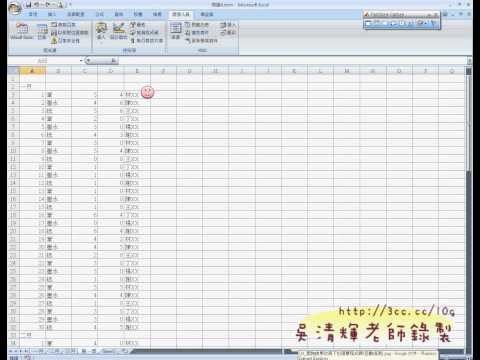Switch to the Formulas (公式) ribbon tab
This screenshot has height=360, width=480.
pyautogui.click(x=100, y=14)
